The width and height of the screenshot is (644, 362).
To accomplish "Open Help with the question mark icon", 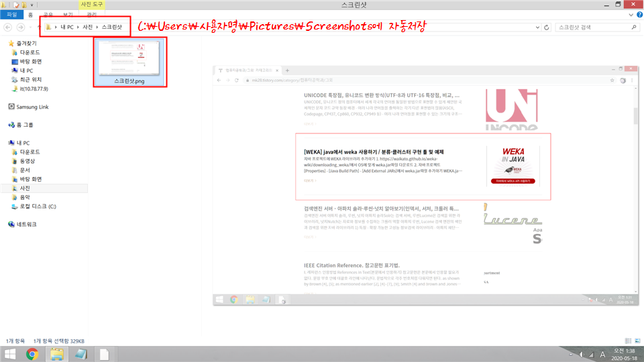I will coord(639,15).
